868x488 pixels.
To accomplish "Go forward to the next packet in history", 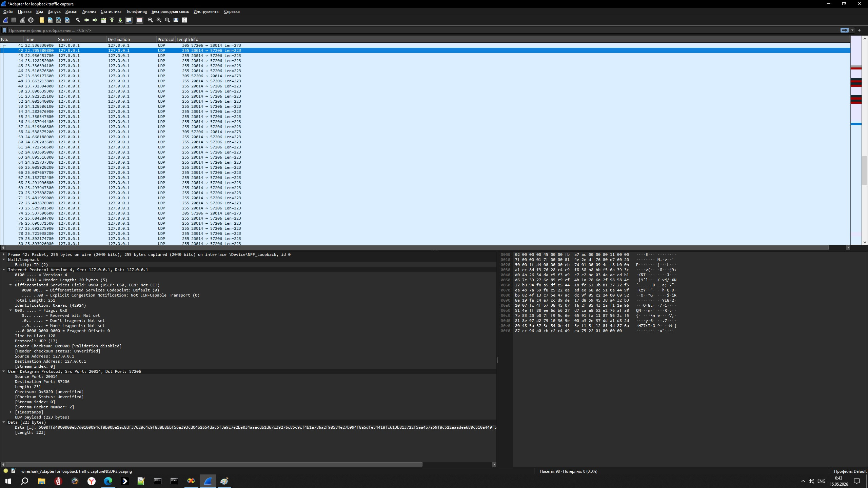I will (95, 20).
